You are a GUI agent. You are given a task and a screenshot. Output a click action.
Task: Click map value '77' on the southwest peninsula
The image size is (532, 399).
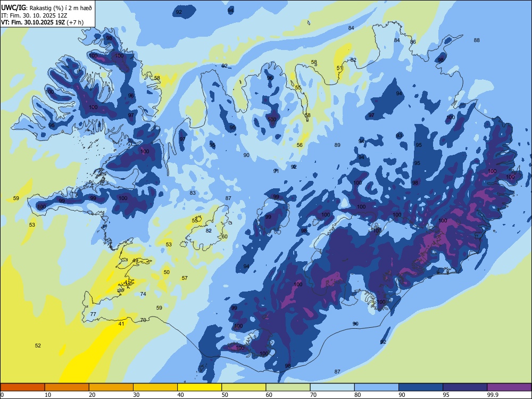tap(93, 314)
